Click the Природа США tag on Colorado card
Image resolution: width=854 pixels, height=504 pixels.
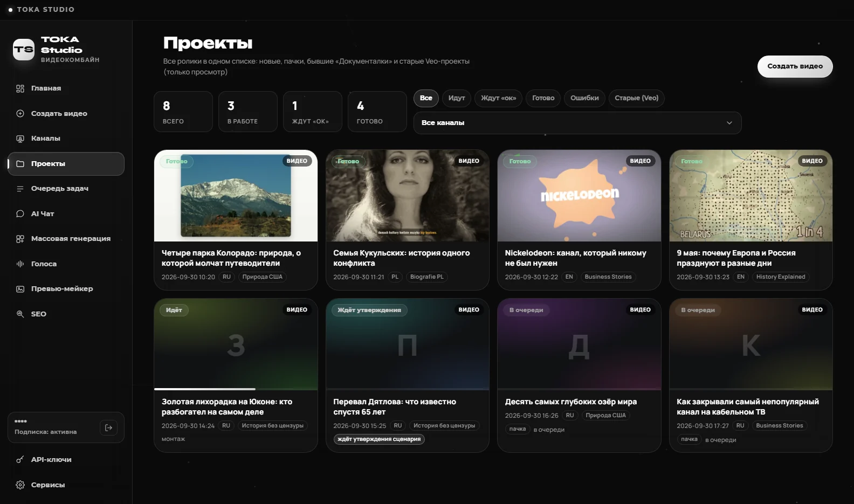pyautogui.click(x=263, y=277)
